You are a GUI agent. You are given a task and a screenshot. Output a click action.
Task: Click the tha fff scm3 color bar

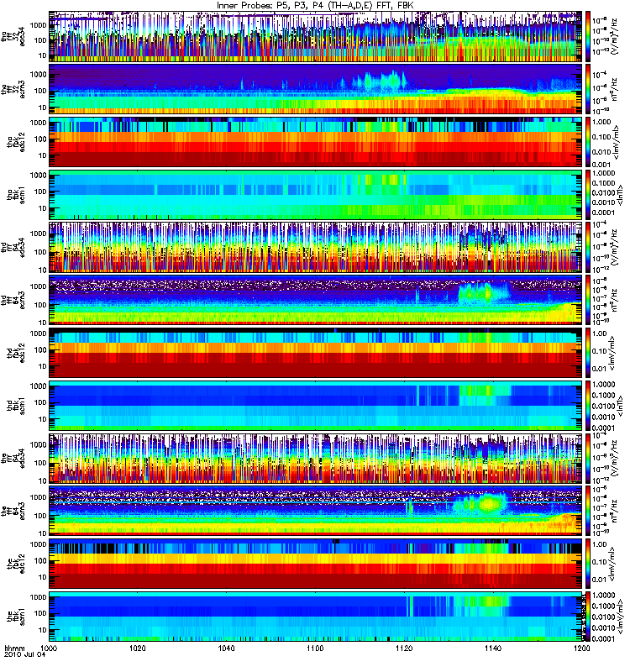click(588, 90)
